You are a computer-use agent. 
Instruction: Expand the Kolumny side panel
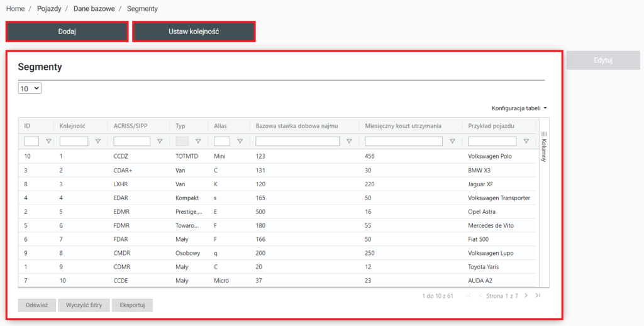(x=545, y=146)
